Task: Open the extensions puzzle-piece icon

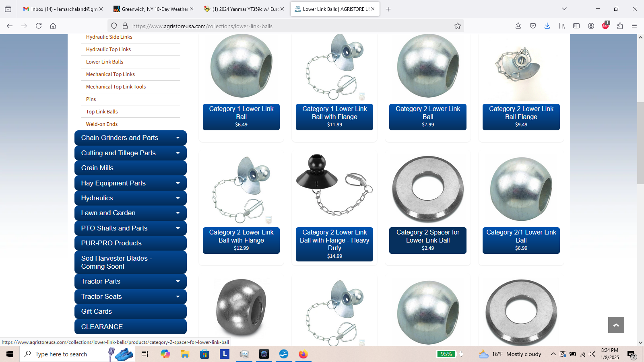Action: (x=620, y=26)
